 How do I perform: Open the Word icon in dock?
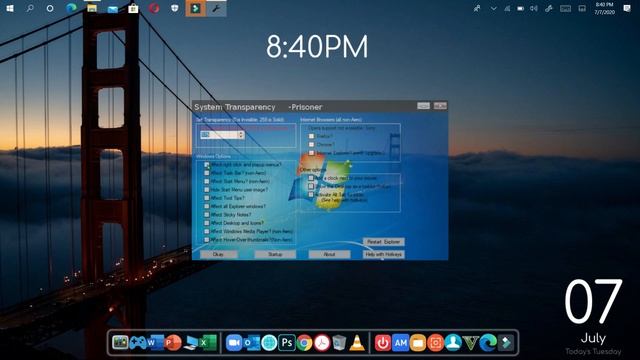click(155, 343)
